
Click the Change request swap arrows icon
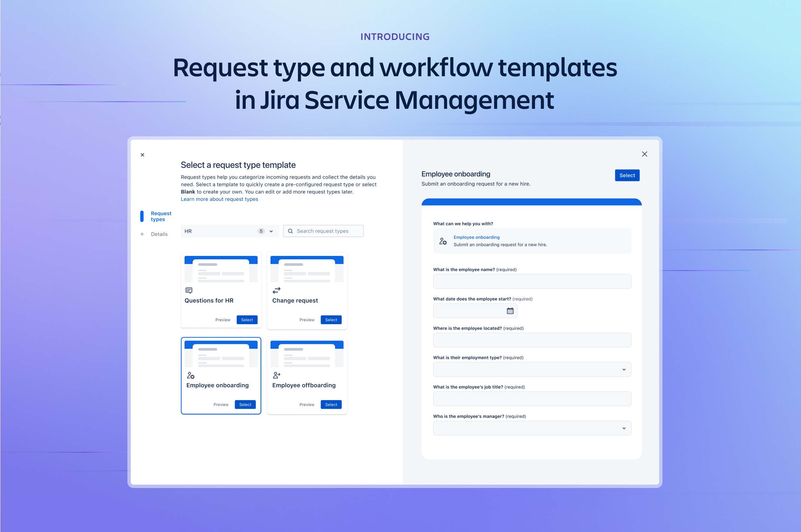pos(276,290)
